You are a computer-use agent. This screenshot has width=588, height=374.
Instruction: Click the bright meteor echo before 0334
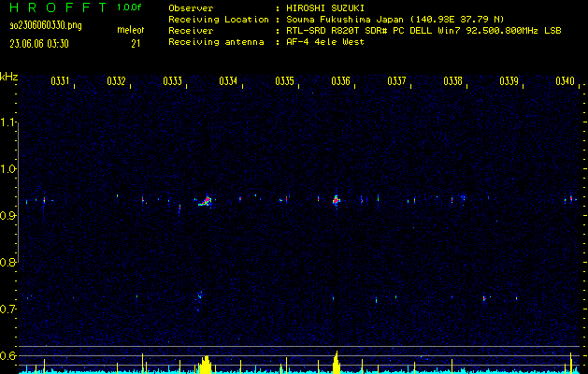206,200
